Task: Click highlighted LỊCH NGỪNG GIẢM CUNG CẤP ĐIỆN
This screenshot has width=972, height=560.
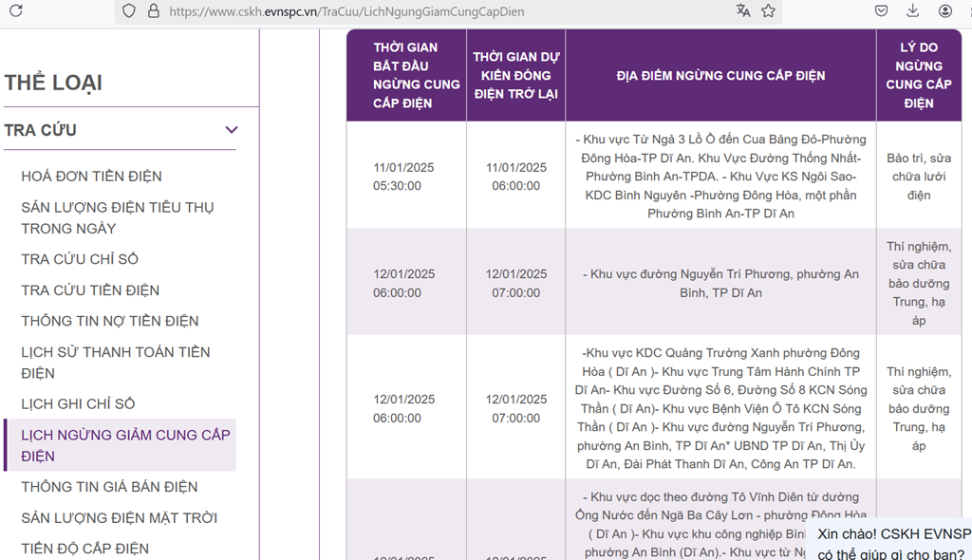Action: pos(125,445)
